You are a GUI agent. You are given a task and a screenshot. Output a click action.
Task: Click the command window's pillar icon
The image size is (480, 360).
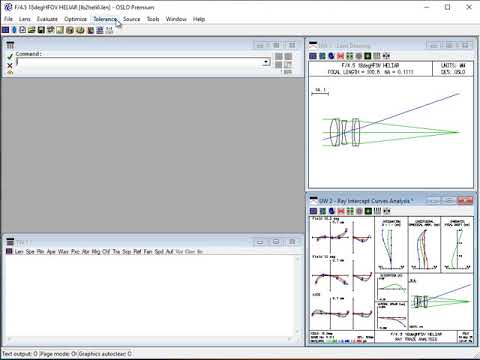point(10,45)
